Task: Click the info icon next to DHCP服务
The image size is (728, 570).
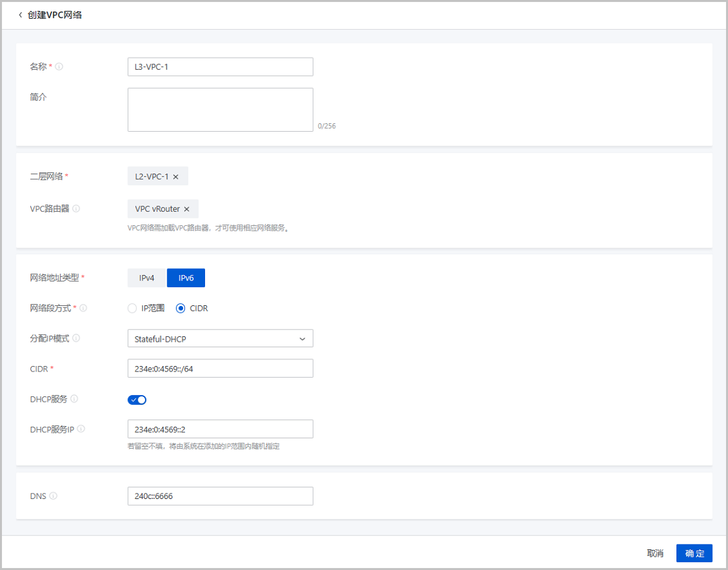Action: point(74,399)
